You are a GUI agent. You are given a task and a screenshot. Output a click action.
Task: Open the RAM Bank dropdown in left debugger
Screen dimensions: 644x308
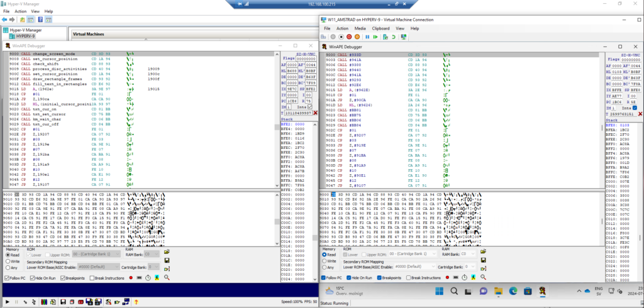pyautogui.click(x=152, y=254)
